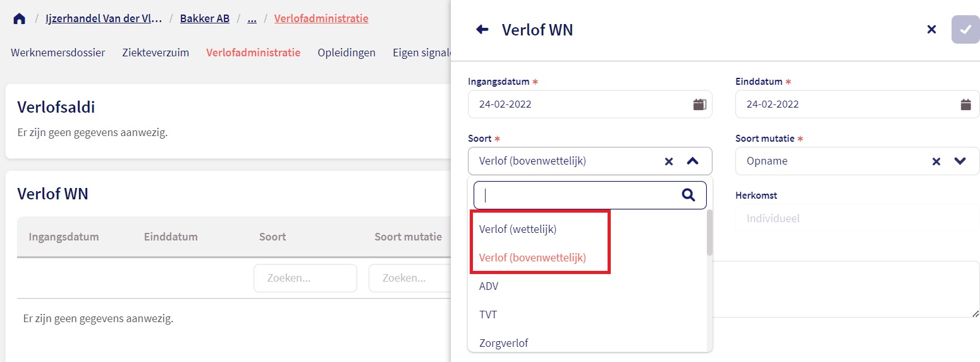Screen dimensions: 980x362
Task: Open the Ingangsdatum calendar picker
Action: 699,104
